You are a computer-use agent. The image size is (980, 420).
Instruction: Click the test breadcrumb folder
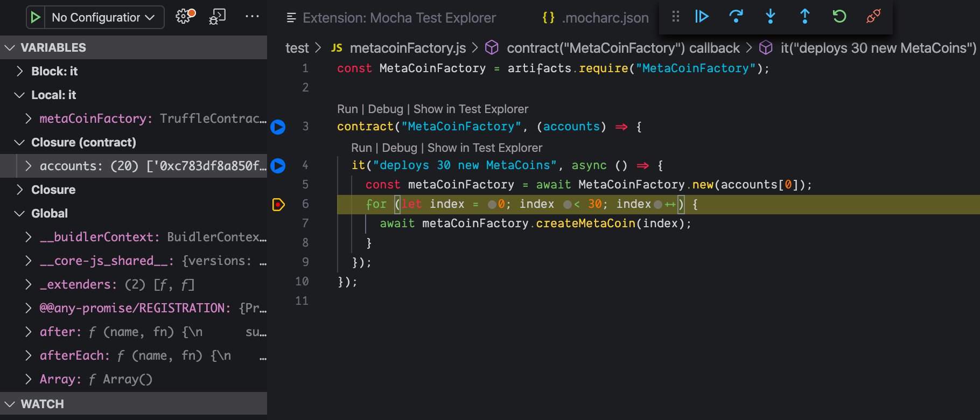297,48
